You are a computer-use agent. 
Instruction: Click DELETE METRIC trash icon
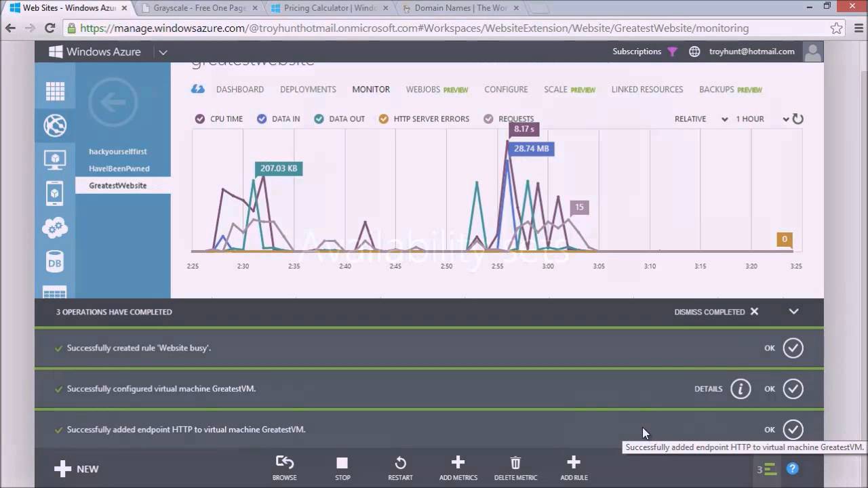(515, 463)
